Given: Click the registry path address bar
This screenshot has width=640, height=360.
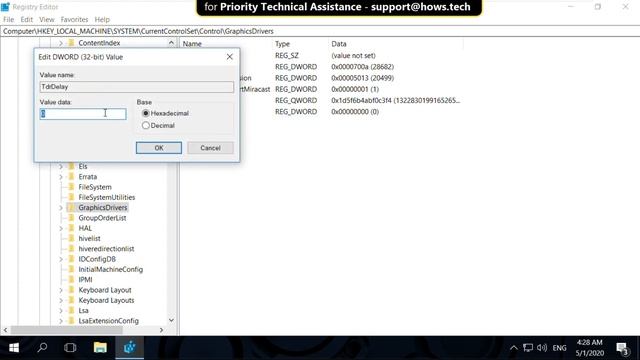Looking at the screenshot, I should (320, 31).
